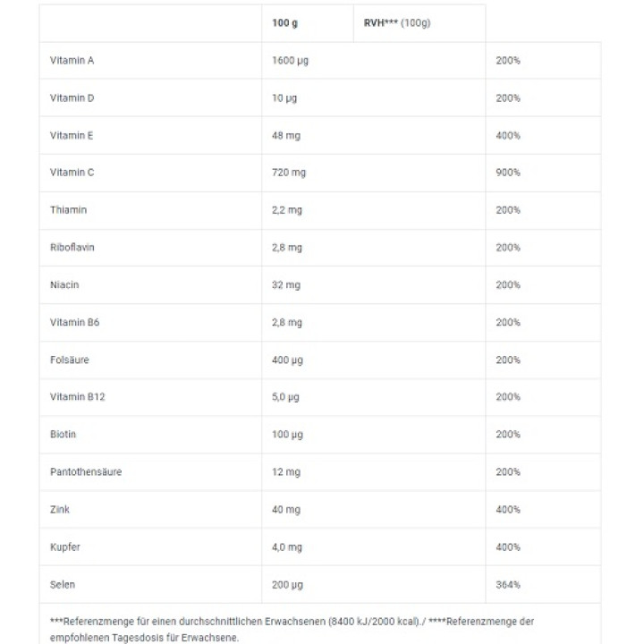
Task: Click the Vitamin A row label
Action: point(72,61)
